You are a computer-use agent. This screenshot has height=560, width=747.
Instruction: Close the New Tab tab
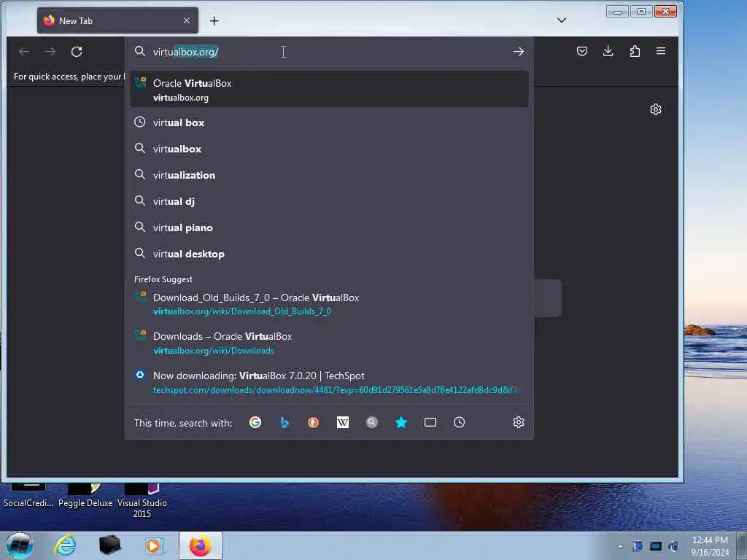pyautogui.click(x=186, y=20)
